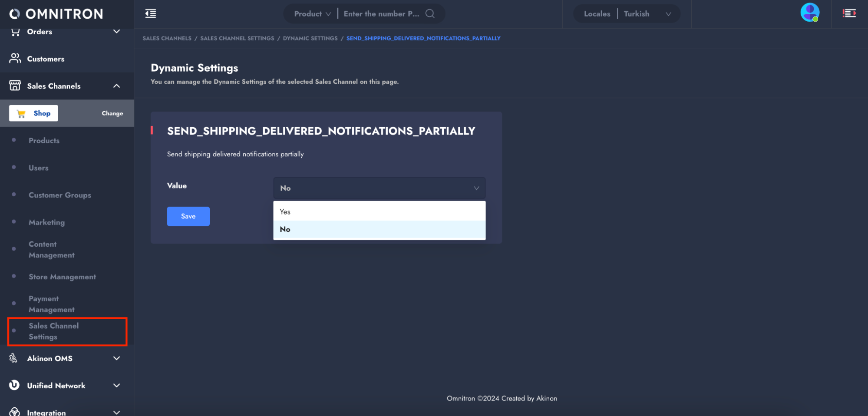Collapse the Sales Channels chevron
The width and height of the screenshot is (868, 416).
pyautogui.click(x=116, y=86)
